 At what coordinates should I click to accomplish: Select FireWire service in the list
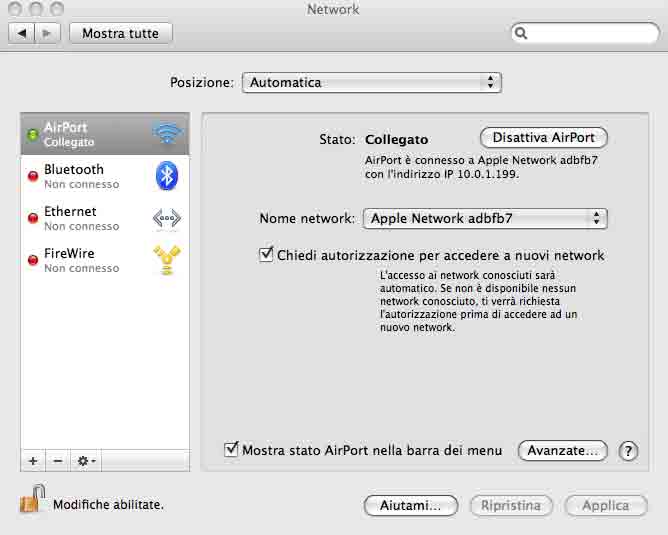tap(105, 260)
